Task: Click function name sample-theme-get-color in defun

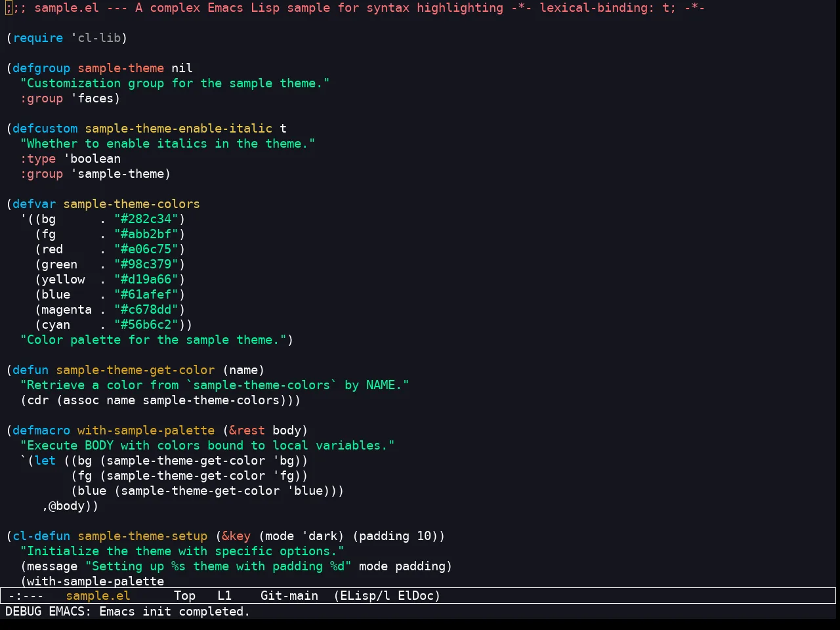Action: pos(135,370)
